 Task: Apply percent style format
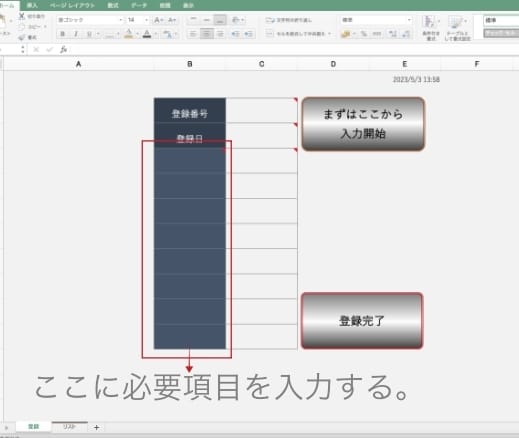coord(364,34)
